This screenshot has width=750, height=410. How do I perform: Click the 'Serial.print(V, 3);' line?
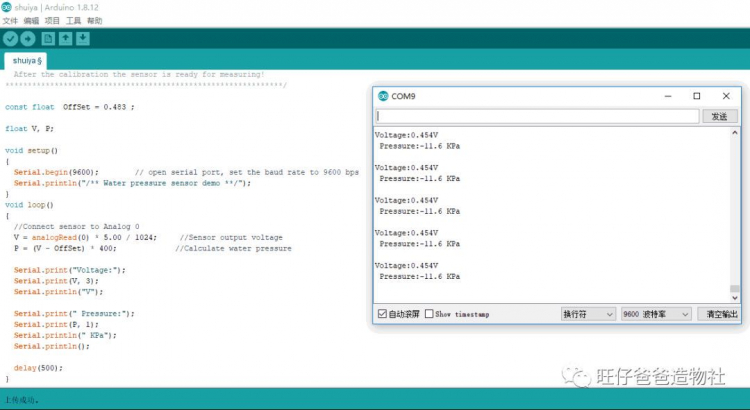[x=56, y=281]
